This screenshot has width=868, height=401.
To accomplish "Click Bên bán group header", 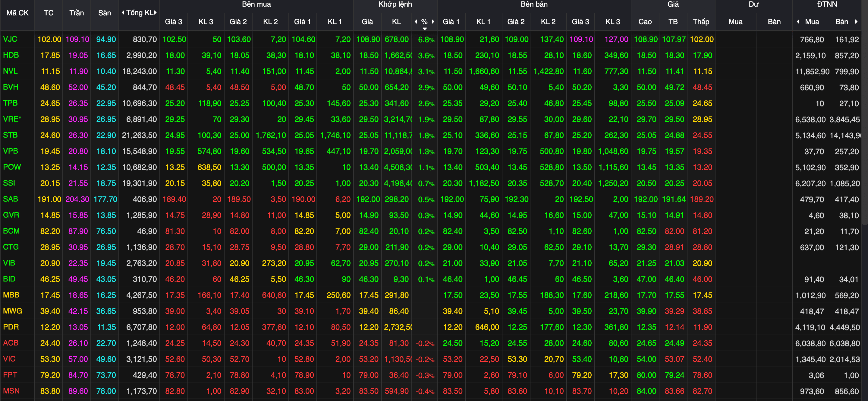I will pos(534,5).
